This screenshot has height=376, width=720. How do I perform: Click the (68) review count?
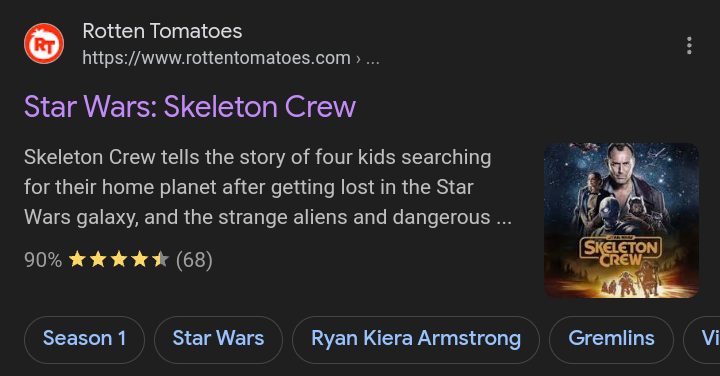tap(194, 260)
